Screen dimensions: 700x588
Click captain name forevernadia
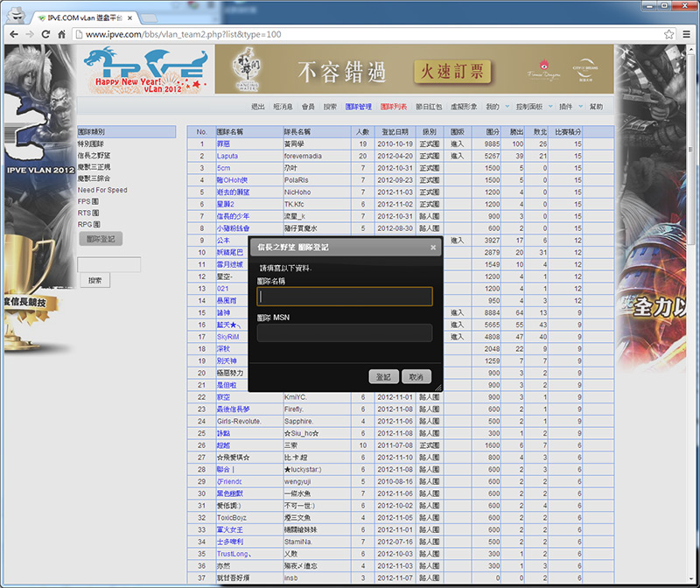click(x=303, y=157)
